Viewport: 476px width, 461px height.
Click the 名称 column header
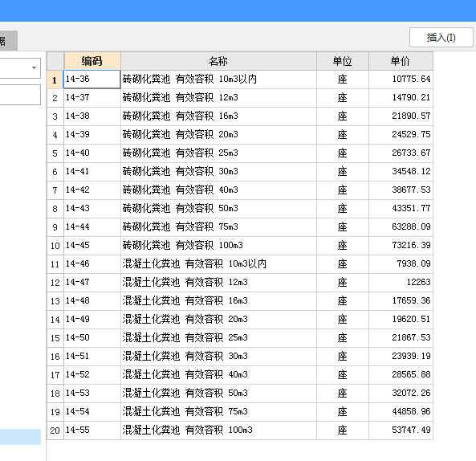[x=218, y=61]
